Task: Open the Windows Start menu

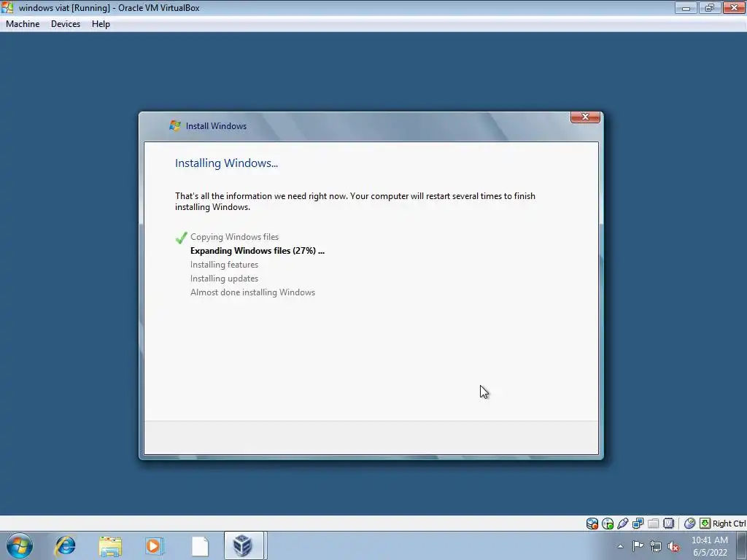Action: tap(20, 545)
